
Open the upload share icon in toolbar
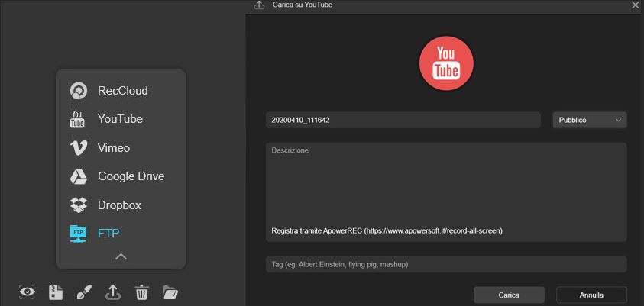tap(113, 292)
